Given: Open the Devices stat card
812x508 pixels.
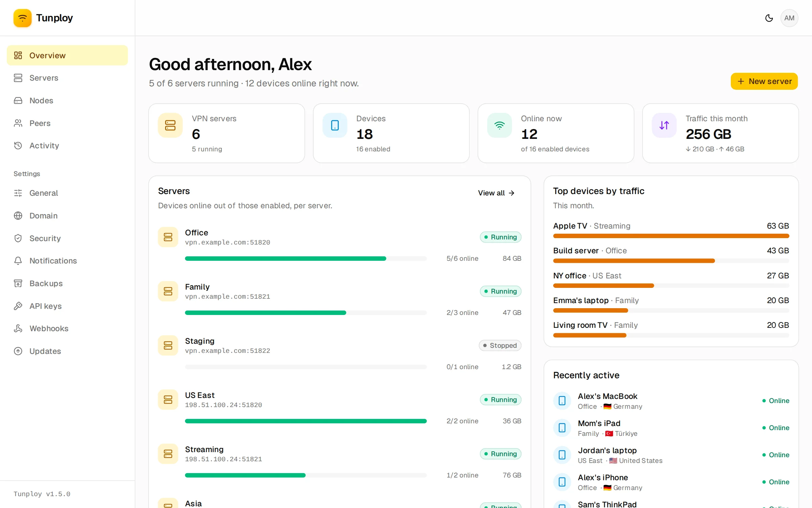Looking at the screenshot, I should (x=391, y=133).
